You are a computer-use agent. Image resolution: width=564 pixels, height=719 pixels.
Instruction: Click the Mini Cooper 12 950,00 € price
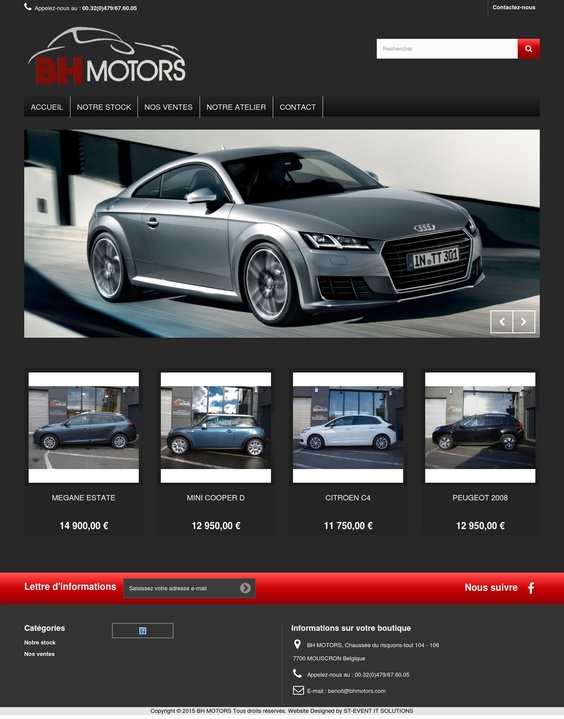tap(216, 526)
